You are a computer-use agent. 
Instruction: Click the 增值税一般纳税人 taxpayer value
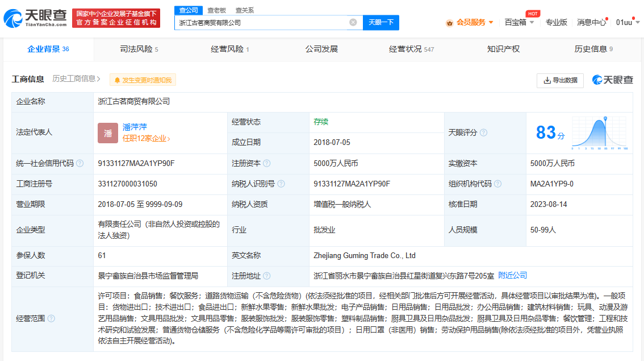[342, 204]
